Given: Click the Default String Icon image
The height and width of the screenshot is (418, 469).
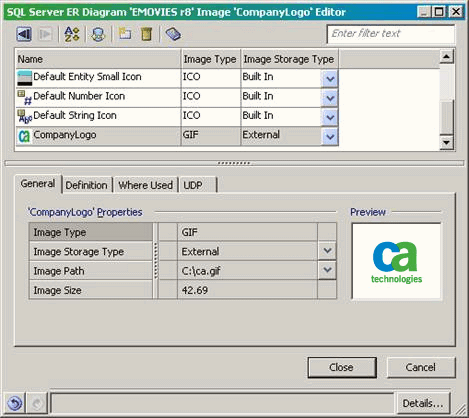Looking at the screenshot, I should point(24,117).
